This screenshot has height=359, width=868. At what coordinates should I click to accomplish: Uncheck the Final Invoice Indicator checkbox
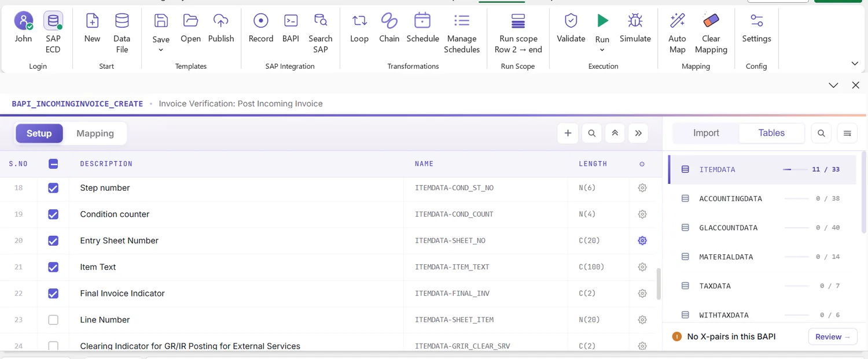pyautogui.click(x=53, y=294)
